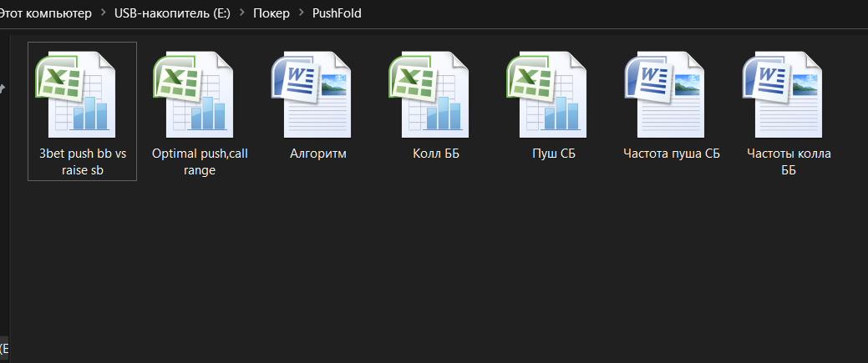
Task: Select the 'Алгоритм' Word document icon
Action: [x=312, y=94]
